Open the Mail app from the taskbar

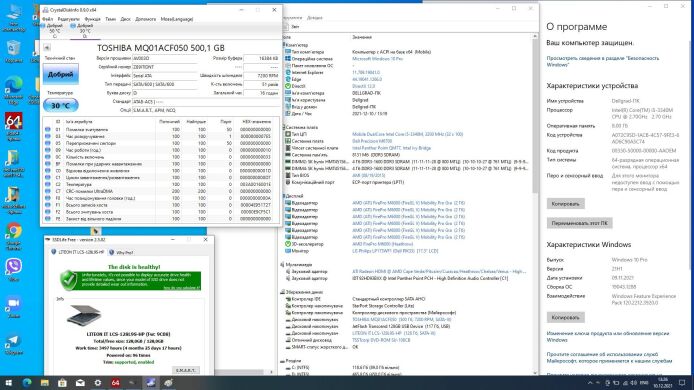point(80,382)
